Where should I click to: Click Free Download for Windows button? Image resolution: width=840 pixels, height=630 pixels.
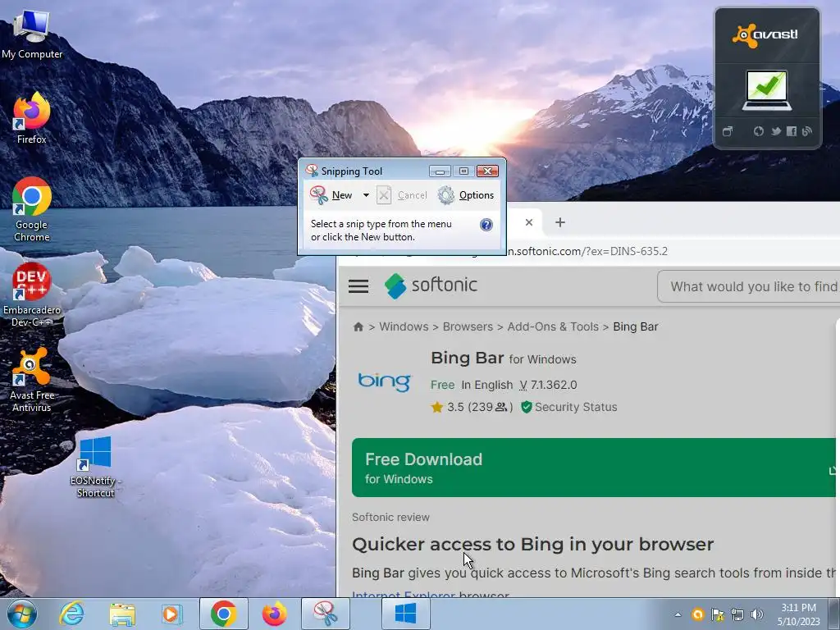tap(594, 468)
